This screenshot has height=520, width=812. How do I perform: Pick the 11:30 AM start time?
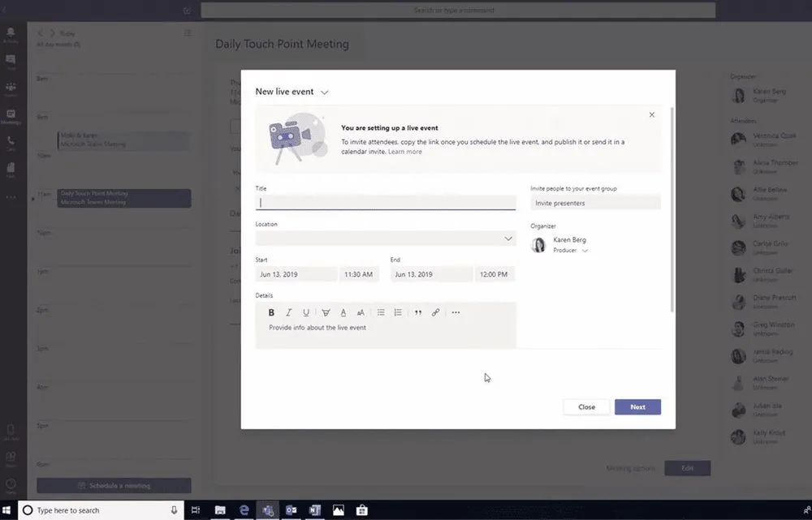[357, 274]
